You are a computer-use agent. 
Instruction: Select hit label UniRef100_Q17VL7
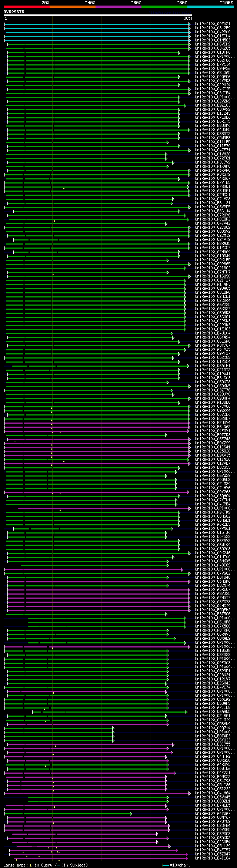tap(213, 463)
